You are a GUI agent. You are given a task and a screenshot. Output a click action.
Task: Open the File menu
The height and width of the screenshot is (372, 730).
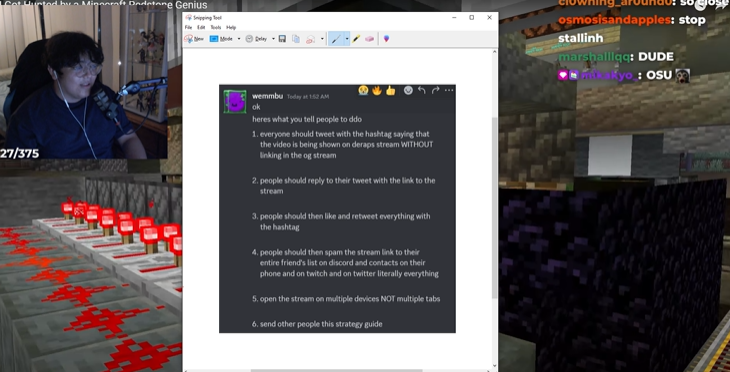188,27
